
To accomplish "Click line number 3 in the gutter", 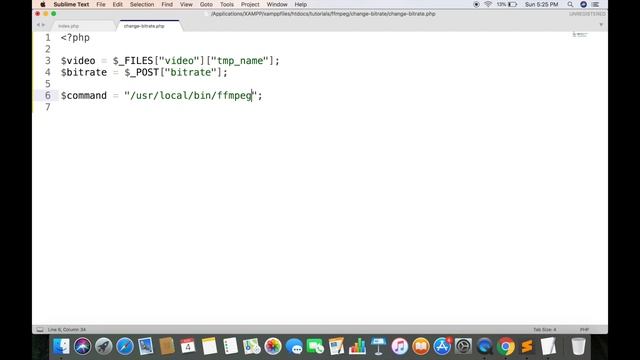I will coord(48,60).
